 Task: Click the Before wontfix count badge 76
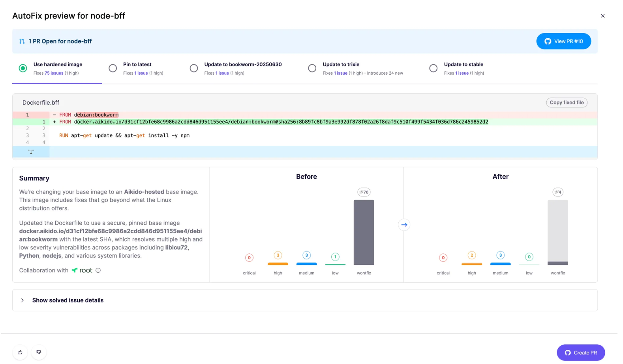tap(364, 192)
